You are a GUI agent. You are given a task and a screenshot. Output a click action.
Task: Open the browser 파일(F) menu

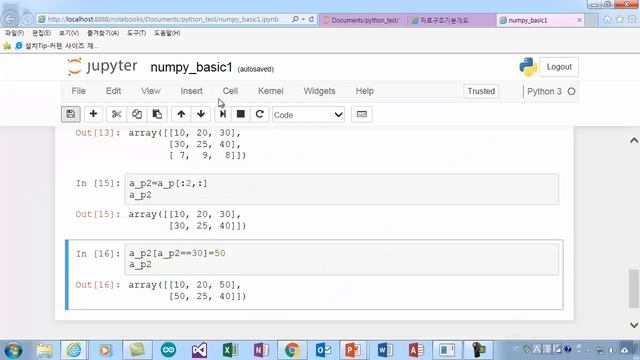tap(14, 33)
